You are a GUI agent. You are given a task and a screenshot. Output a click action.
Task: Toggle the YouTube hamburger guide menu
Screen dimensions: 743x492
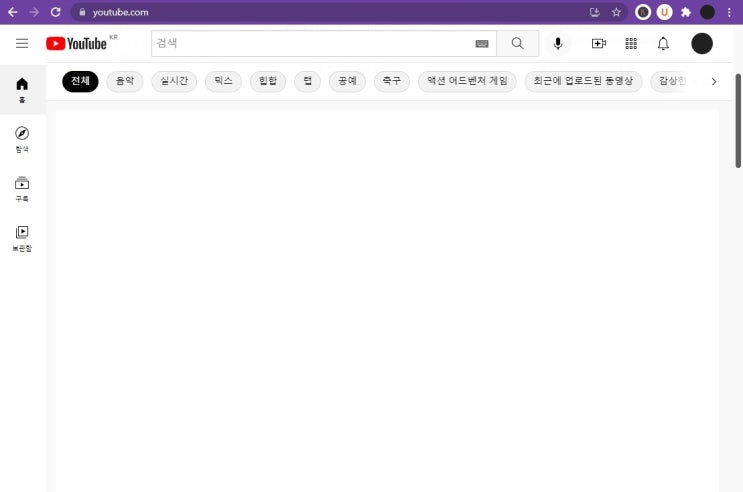[22, 44]
